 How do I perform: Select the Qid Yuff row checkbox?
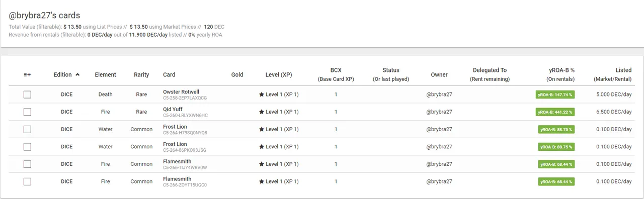point(27,112)
